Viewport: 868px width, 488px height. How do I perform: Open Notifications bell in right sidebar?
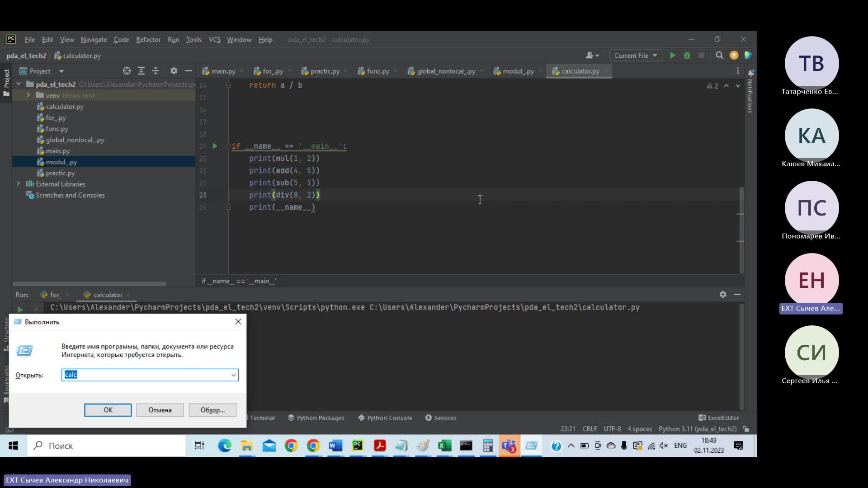click(750, 73)
